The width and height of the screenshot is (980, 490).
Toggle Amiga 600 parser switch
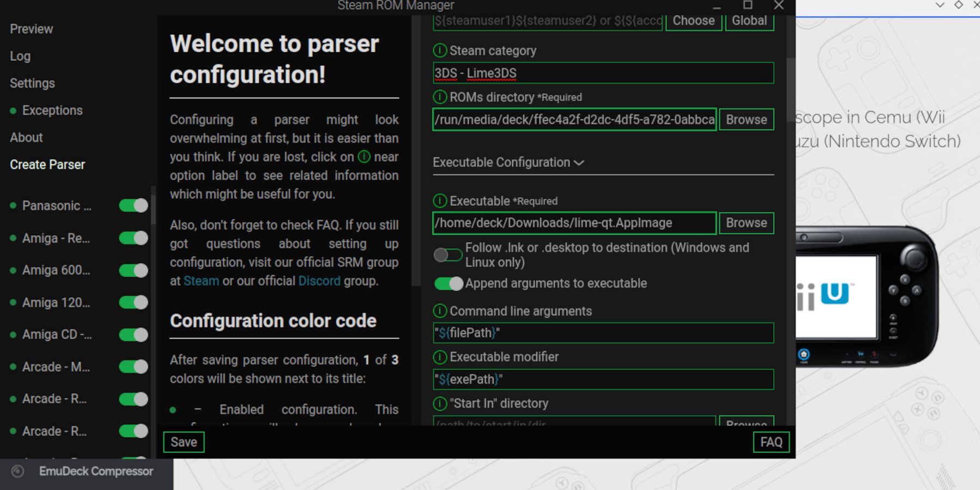click(x=133, y=270)
